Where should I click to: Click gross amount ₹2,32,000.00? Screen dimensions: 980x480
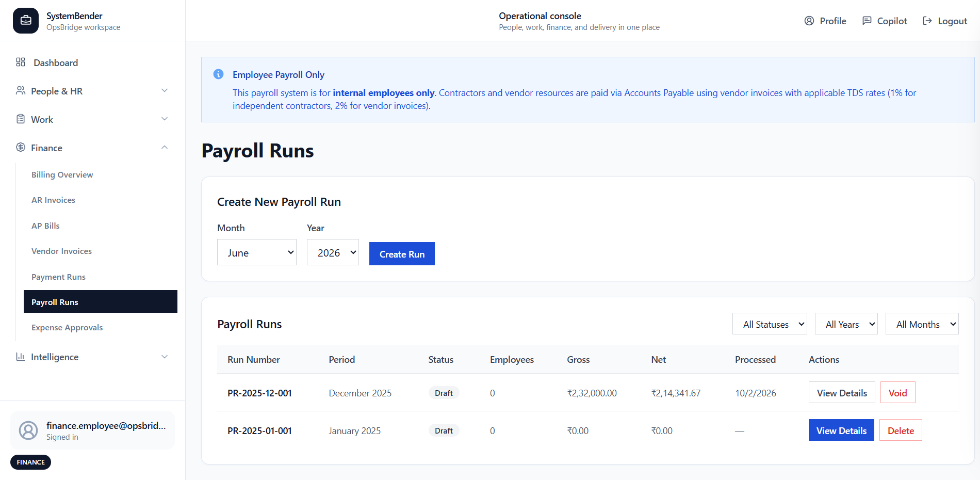tap(592, 393)
